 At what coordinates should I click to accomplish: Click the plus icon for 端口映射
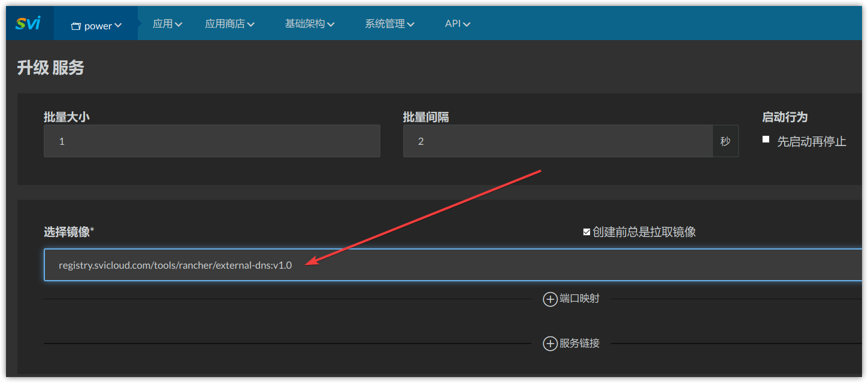coord(550,299)
